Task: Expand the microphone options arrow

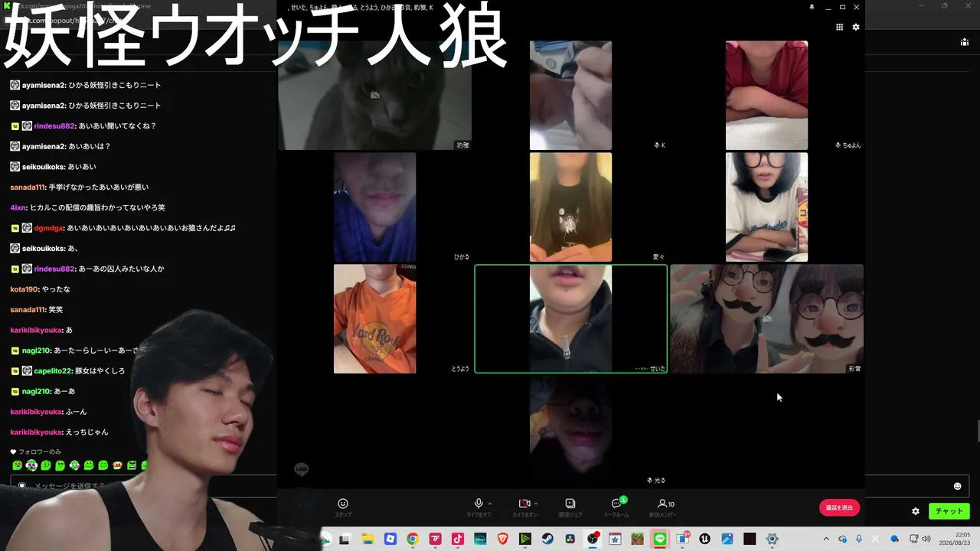Action: pyautogui.click(x=490, y=504)
